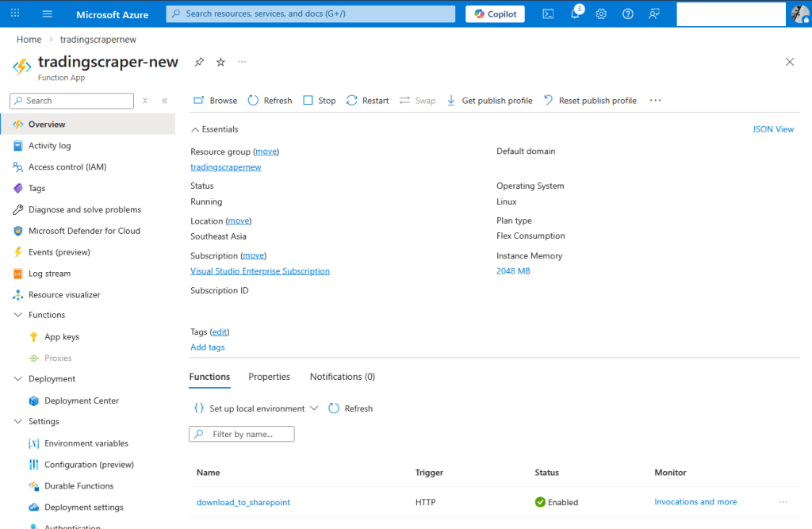Open download_to_sharepoint function
The height and width of the screenshot is (529, 812).
coord(243,502)
